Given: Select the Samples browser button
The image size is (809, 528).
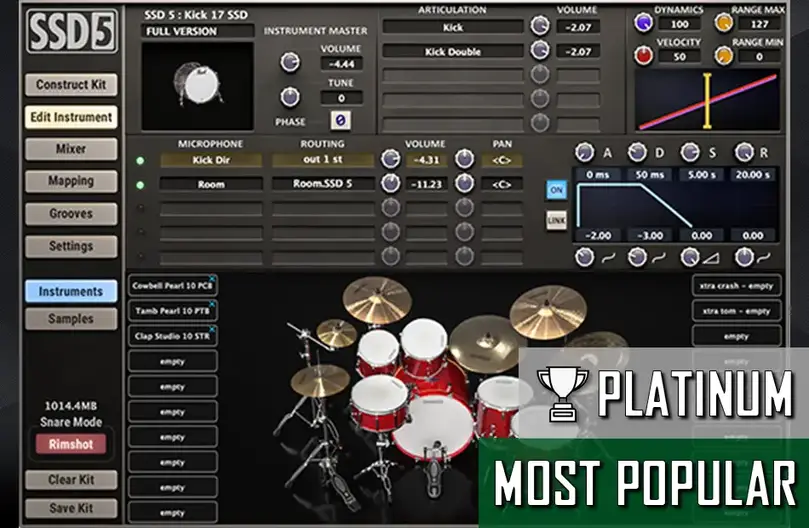Looking at the screenshot, I should 71,319.
